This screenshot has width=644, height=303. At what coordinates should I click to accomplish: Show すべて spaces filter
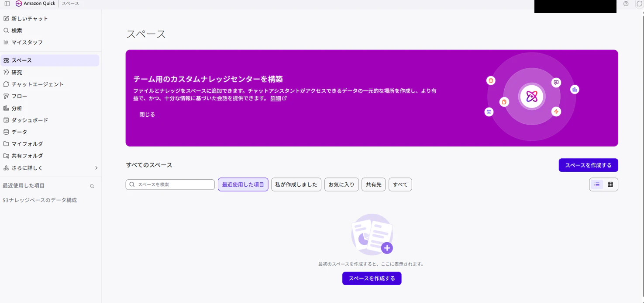pyautogui.click(x=400, y=185)
